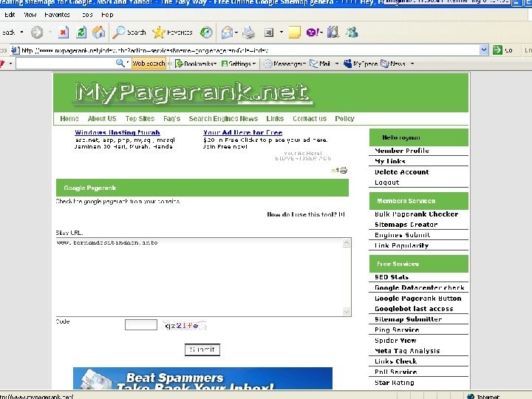Print page using printer toolbar icon
Screen dimensions: 532x399
249,33
